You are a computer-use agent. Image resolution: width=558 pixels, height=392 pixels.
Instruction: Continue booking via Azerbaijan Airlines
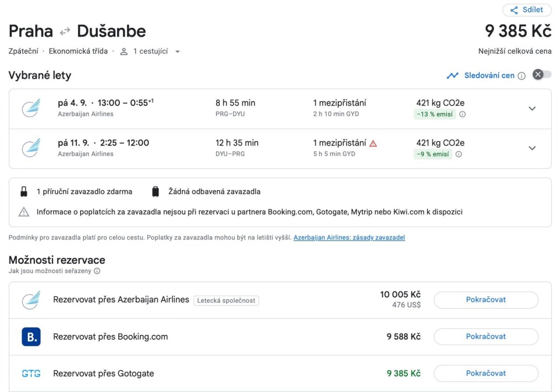click(486, 300)
